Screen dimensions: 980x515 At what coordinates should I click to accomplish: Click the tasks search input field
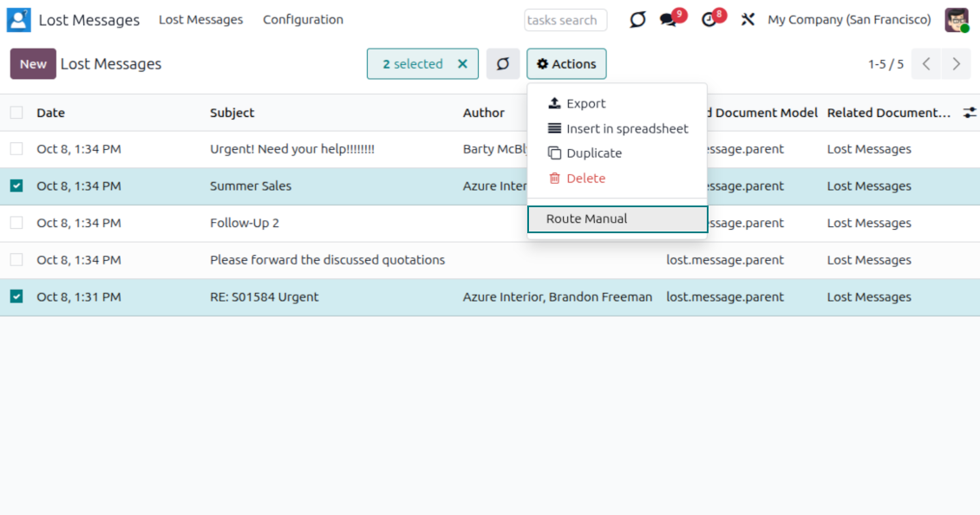pyautogui.click(x=565, y=20)
